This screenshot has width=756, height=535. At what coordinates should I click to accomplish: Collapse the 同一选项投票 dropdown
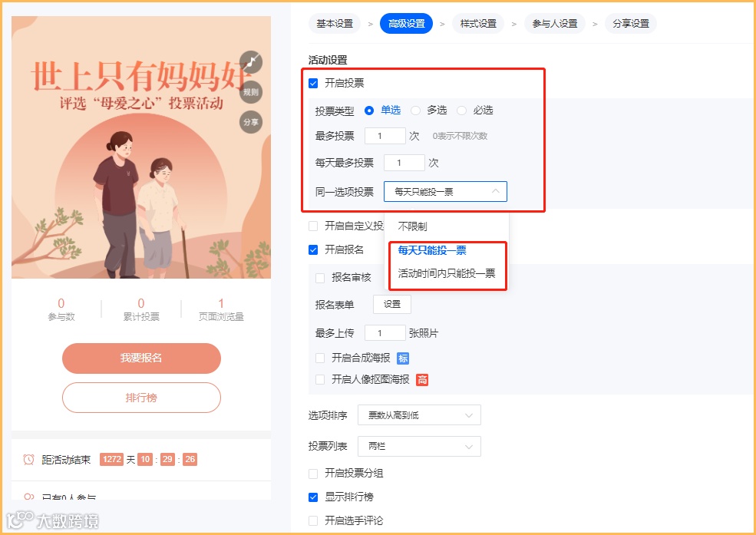pyautogui.click(x=445, y=191)
